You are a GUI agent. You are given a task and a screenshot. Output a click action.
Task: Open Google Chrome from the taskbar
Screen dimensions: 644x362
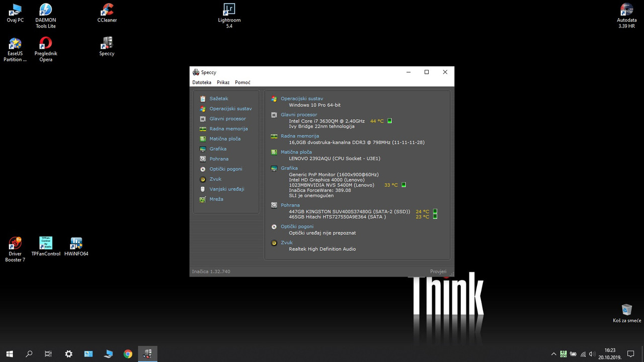128,354
